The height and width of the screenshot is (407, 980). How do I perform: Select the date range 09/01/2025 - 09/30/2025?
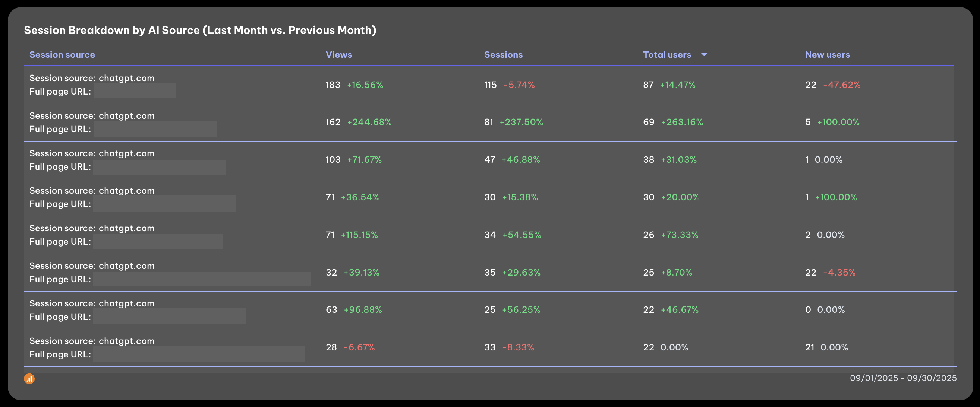(x=903, y=378)
